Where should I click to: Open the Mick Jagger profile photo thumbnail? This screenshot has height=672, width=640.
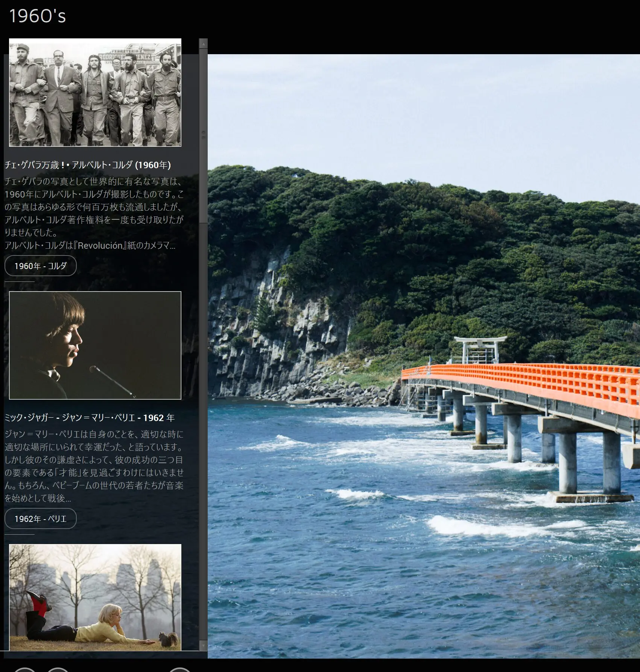coord(95,345)
